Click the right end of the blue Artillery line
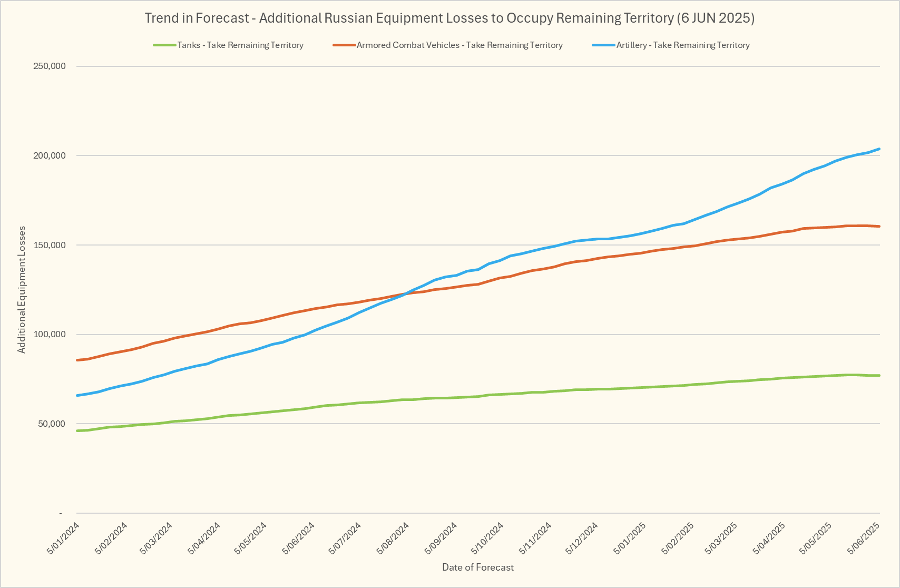This screenshot has height=588, width=900. [879, 149]
